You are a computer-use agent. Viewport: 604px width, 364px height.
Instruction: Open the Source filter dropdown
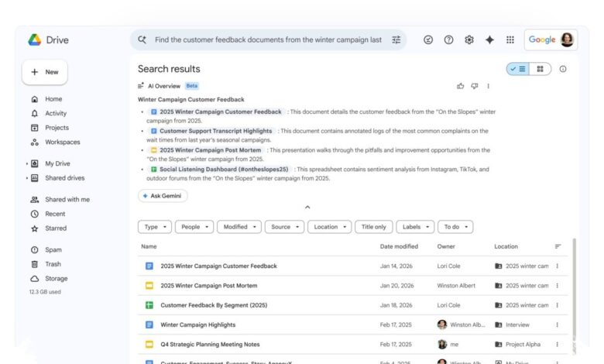click(285, 227)
